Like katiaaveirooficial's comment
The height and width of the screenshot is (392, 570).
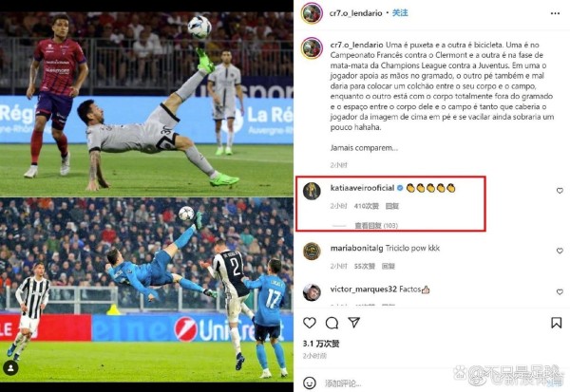click(x=560, y=191)
